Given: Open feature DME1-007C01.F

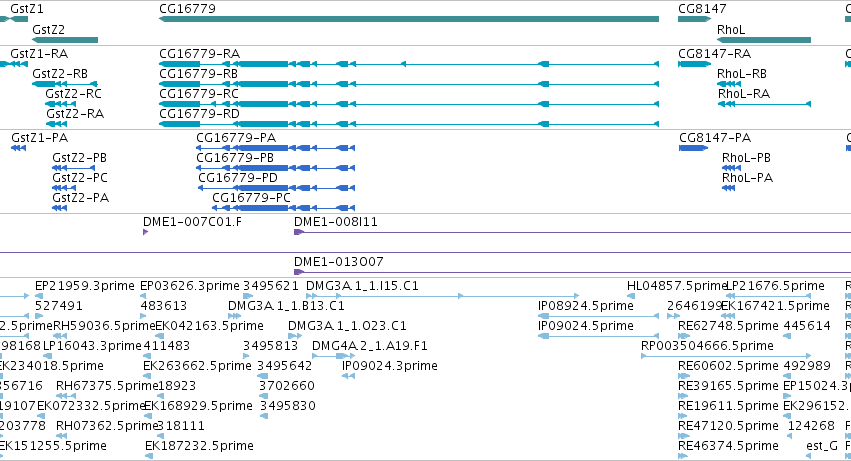Looking at the screenshot, I should point(192,222).
